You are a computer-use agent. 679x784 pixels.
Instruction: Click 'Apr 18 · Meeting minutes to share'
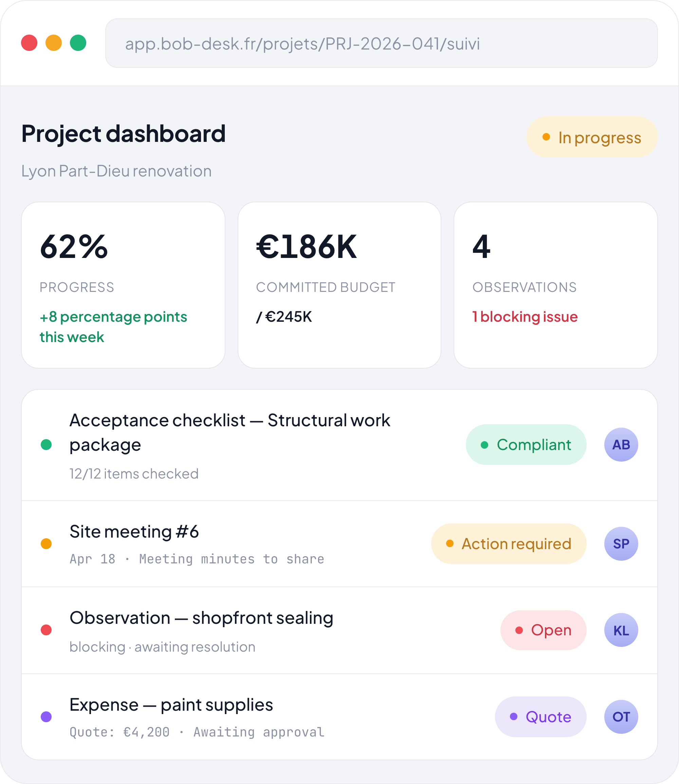[x=197, y=559]
